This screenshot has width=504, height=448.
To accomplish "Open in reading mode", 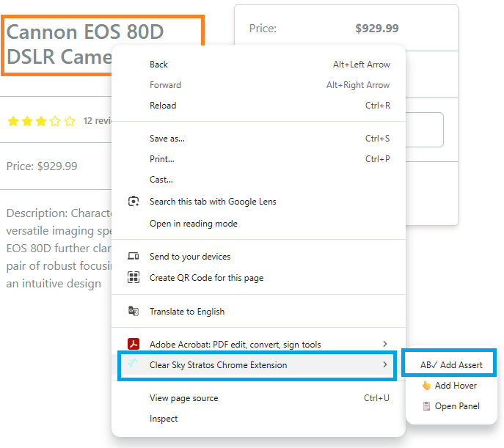I will click(194, 224).
